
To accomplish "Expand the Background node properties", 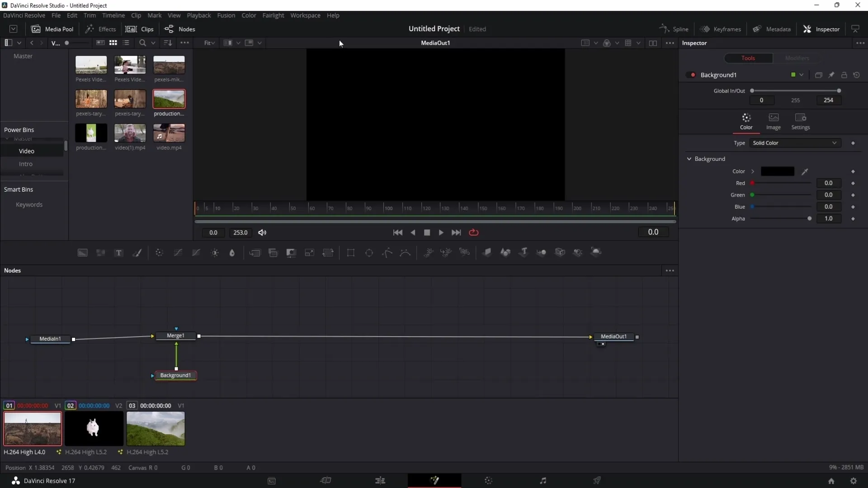I will click(689, 159).
